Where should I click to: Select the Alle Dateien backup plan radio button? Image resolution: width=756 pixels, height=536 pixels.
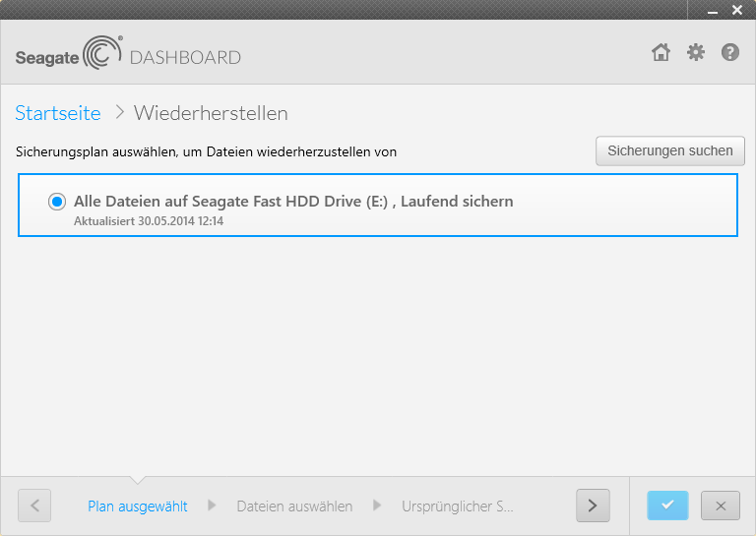coord(57,202)
